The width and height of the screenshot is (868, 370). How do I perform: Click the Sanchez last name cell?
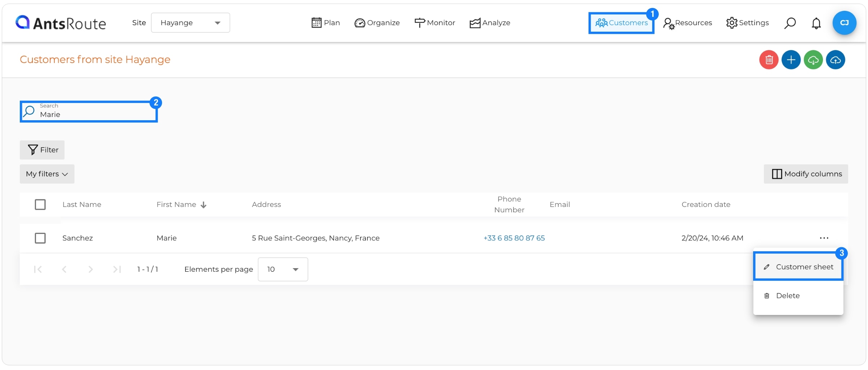(x=77, y=238)
